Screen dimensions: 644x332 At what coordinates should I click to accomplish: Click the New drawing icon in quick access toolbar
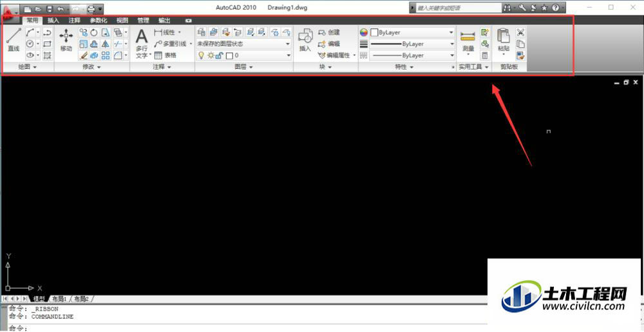pos(28,8)
